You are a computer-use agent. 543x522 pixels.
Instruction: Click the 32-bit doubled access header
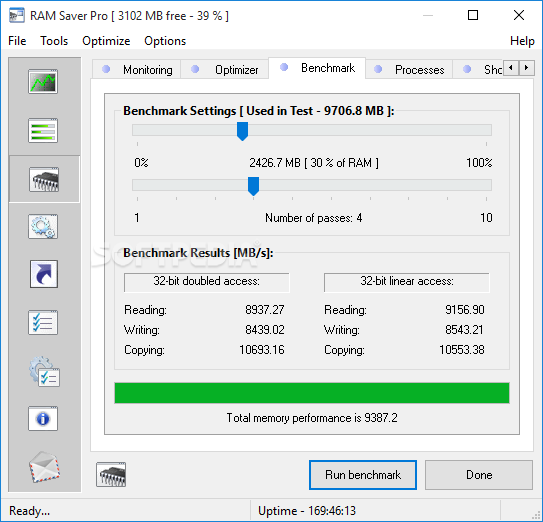pyautogui.click(x=207, y=282)
